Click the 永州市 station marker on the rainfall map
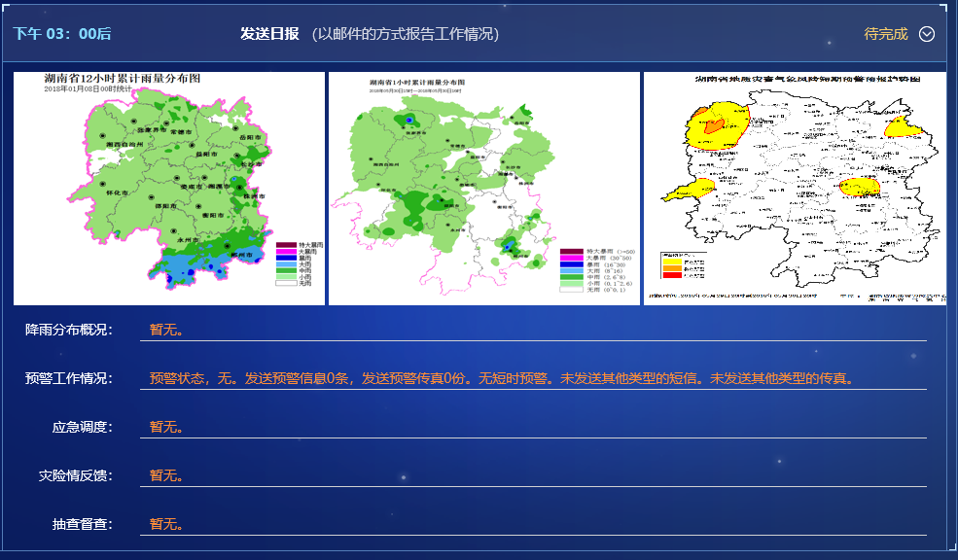This screenshot has width=958, height=560. pyautogui.click(x=175, y=229)
